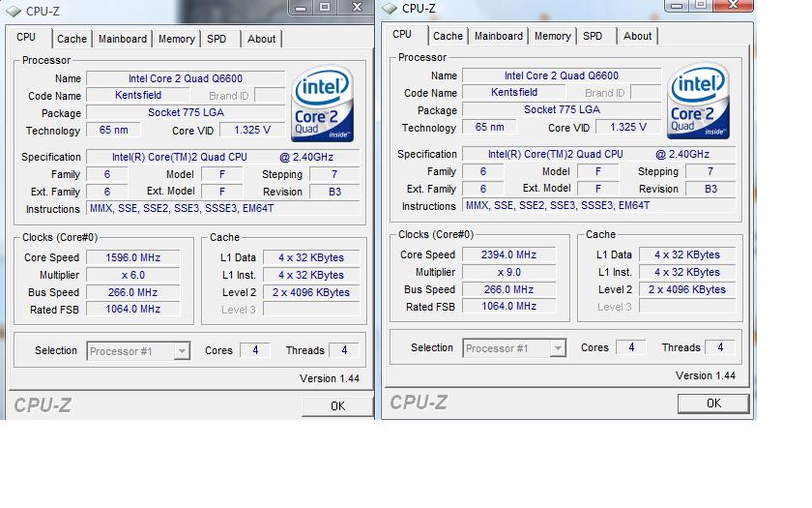Open the About tab in the left window
This screenshot has height=508, width=812.
pyautogui.click(x=261, y=39)
